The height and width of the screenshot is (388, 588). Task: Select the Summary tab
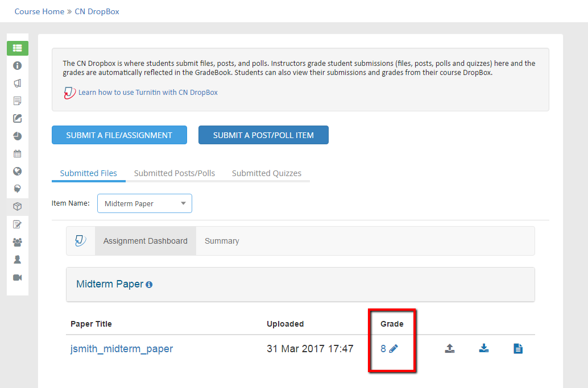222,241
